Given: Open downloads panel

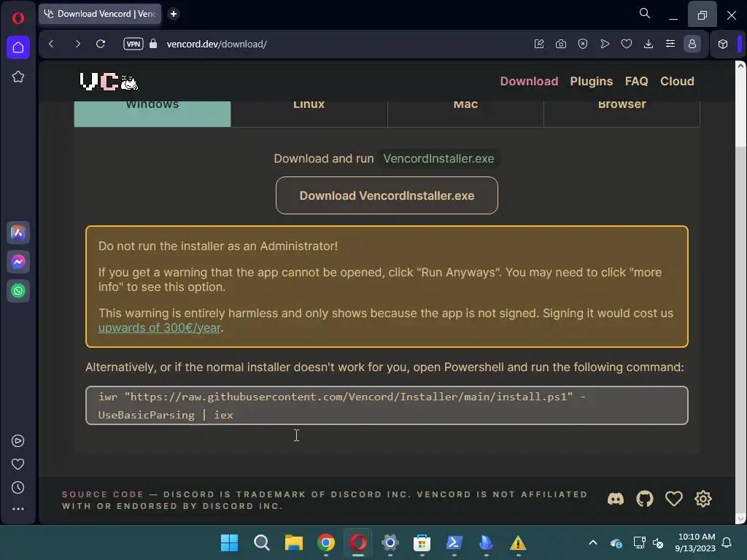Looking at the screenshot, I should point(649,44).
